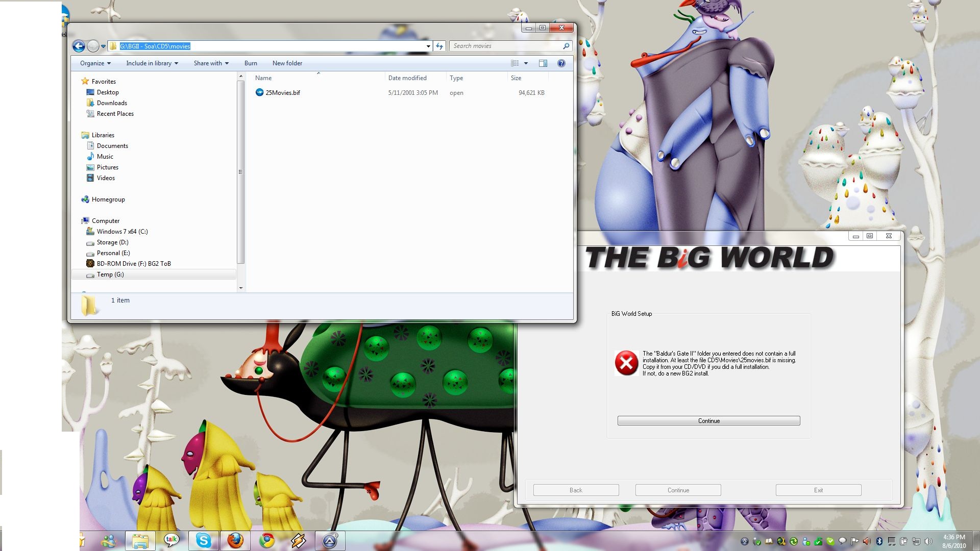Viewport: 980px width, 551px height.
Task: Open BD-ROM Drive (F:) BG2 ToB
Action: (x=133, y=264)
